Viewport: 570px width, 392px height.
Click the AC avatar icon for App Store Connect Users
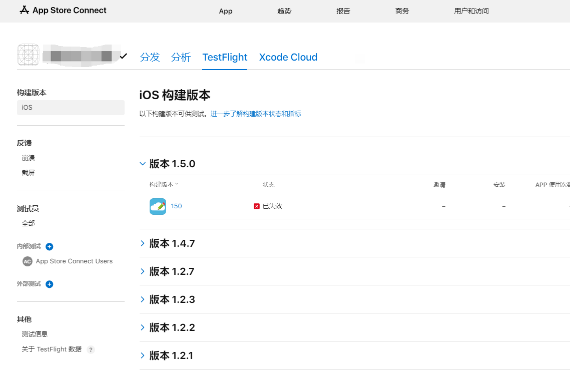(x=27, y=261)
